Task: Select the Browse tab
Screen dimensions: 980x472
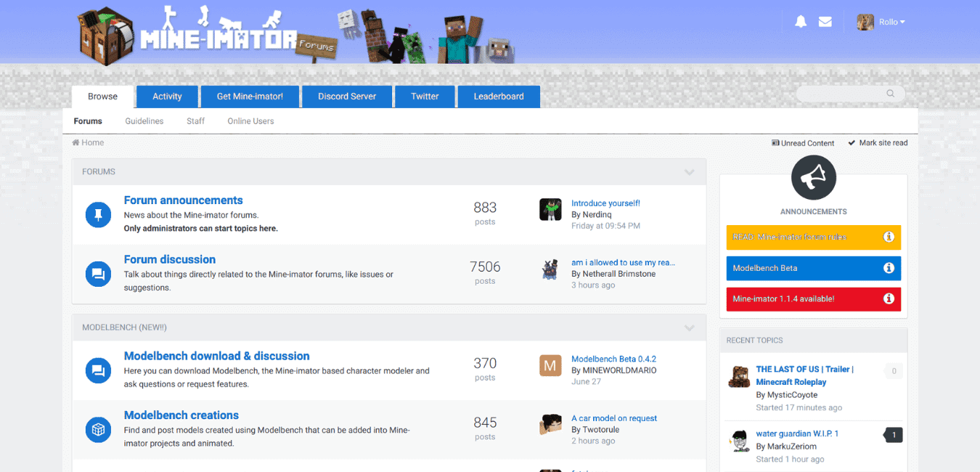Action: coord(102,97)
